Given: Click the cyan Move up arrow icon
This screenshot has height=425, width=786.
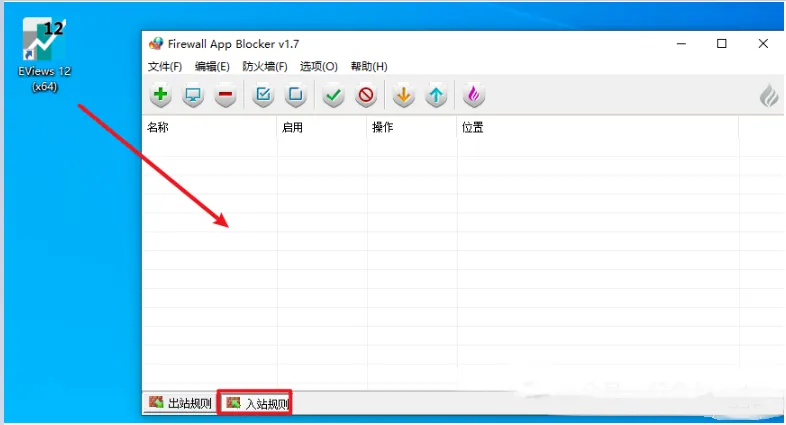Looking at the screenshot, I should click(x=436, y=95).
